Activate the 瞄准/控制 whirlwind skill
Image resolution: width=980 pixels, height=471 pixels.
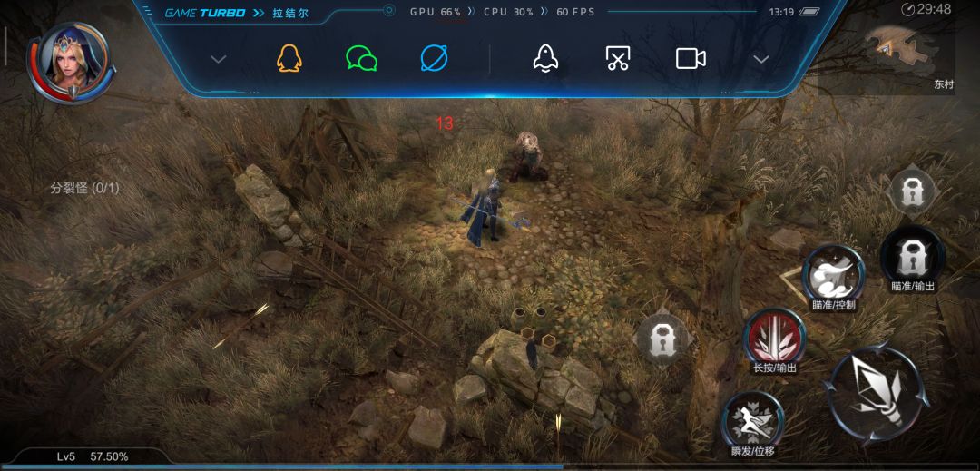[834, 277]
